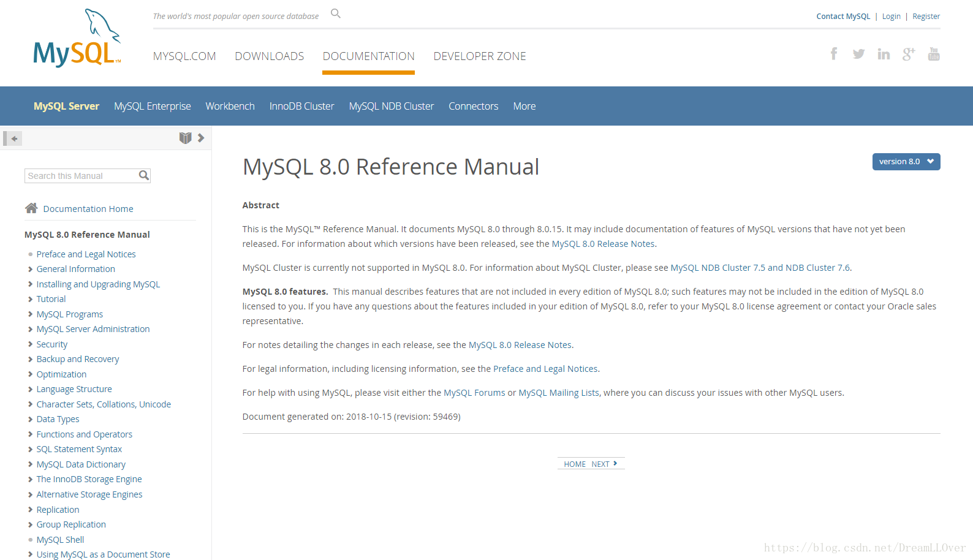Expand the Replication section chevron
The width and height of the screenshot is (973, 560).
30,510
